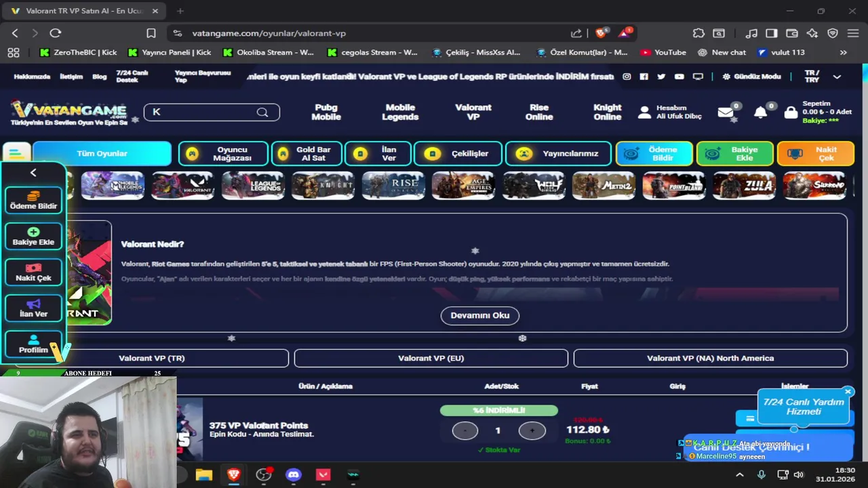Reload the page
Image resolution: width=868 pixels, height=488 pixels.
[56, 33]
